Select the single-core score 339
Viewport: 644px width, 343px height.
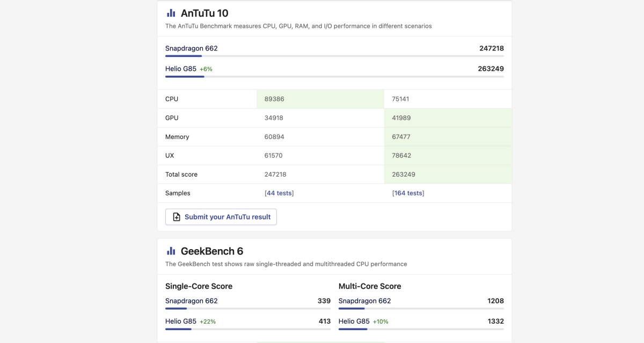324,301
